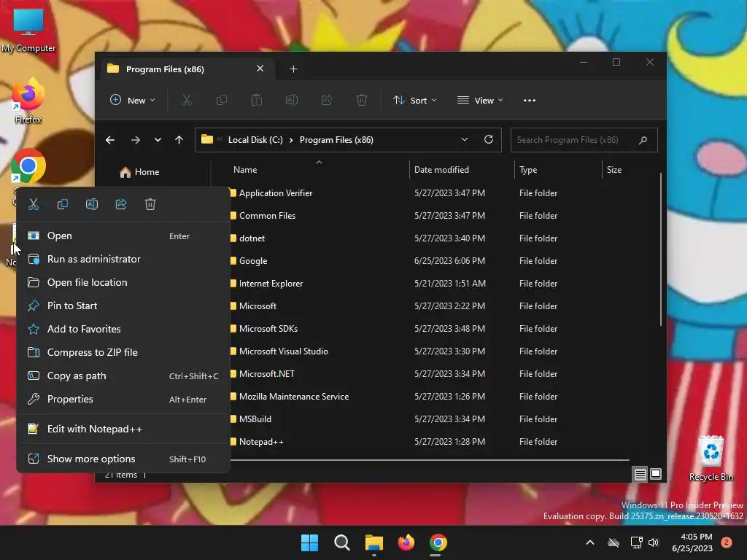Expand the recent locations chevron
The width and height of the screenshot is (747, 560).
158,140
